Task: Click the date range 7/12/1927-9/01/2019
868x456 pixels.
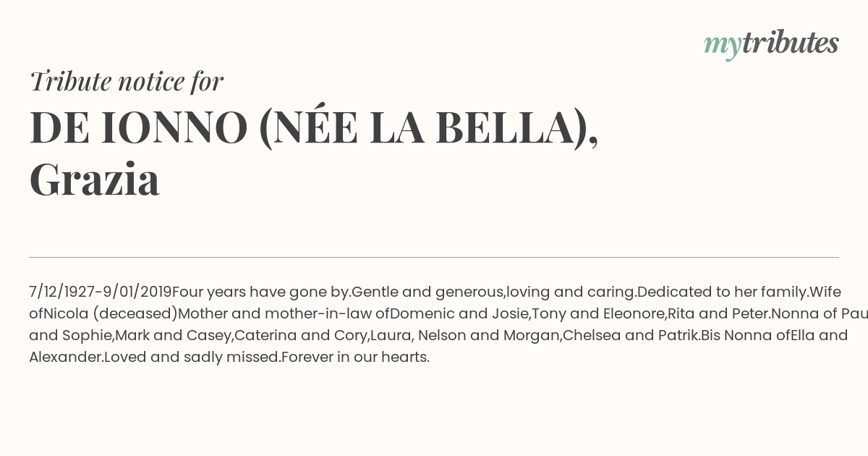Action: pos(101,292)
